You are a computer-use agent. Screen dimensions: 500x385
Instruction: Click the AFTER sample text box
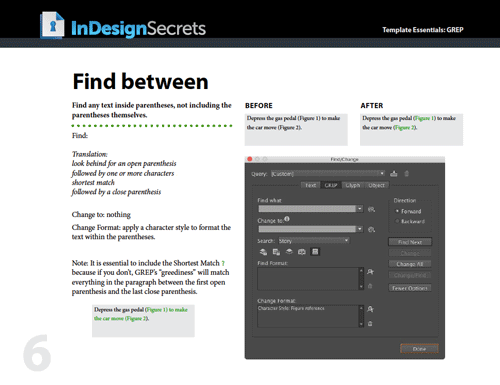coord(411,130)
